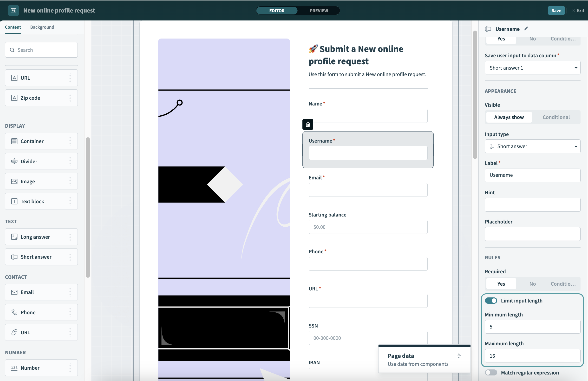588x381 pixels.
Task: Click the drag handle on the Container component
Action: (70, 141)
